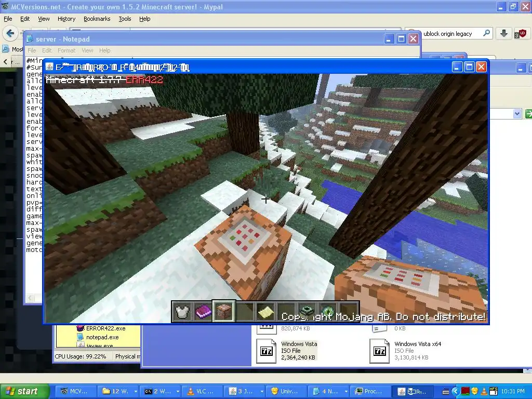The height and width of the screenshot is (399, 532).
Task: Open Mypal Edit menu
Action: (x=25, y=19)
